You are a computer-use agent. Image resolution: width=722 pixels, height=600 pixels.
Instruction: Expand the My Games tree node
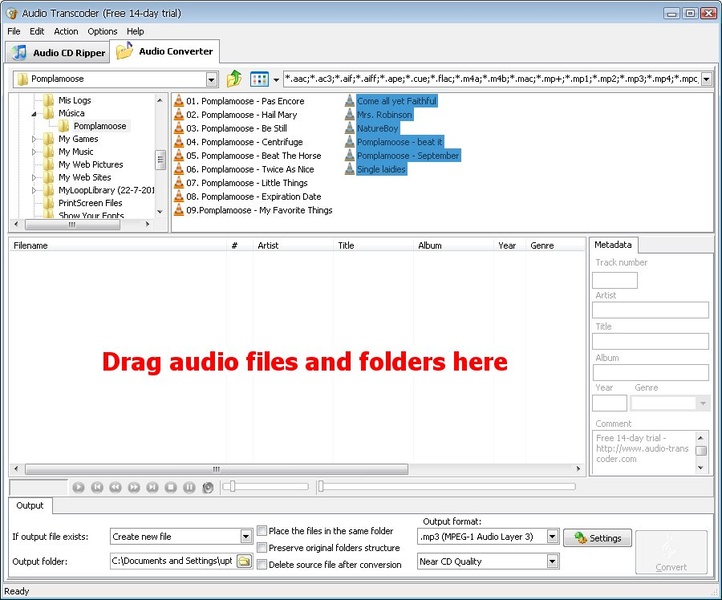click(34, 139)
